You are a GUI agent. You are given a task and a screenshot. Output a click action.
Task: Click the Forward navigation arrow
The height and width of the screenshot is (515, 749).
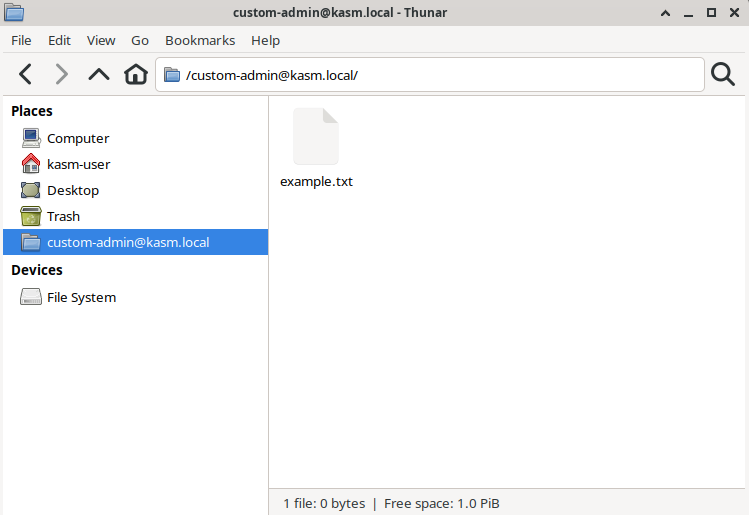coord(62,74)
